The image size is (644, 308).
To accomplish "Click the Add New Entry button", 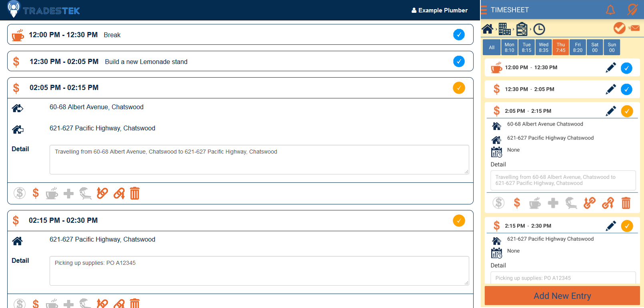I will tap(562, 296).
